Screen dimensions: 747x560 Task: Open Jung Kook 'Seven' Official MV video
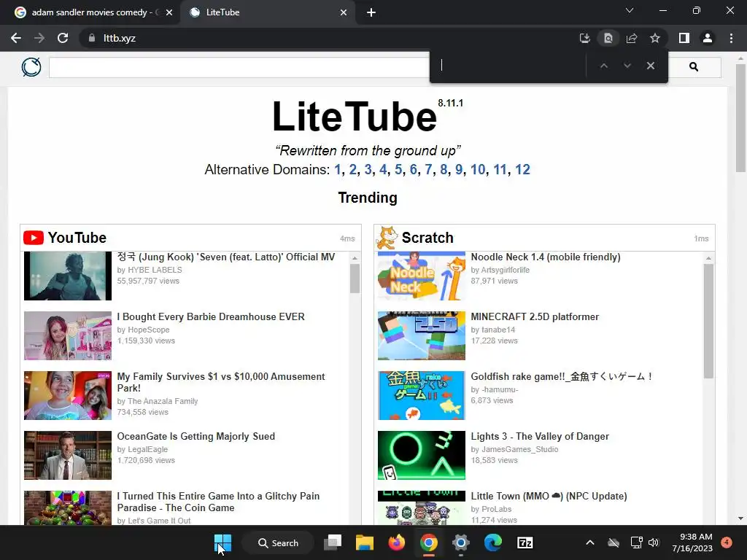tap(226, 257)
